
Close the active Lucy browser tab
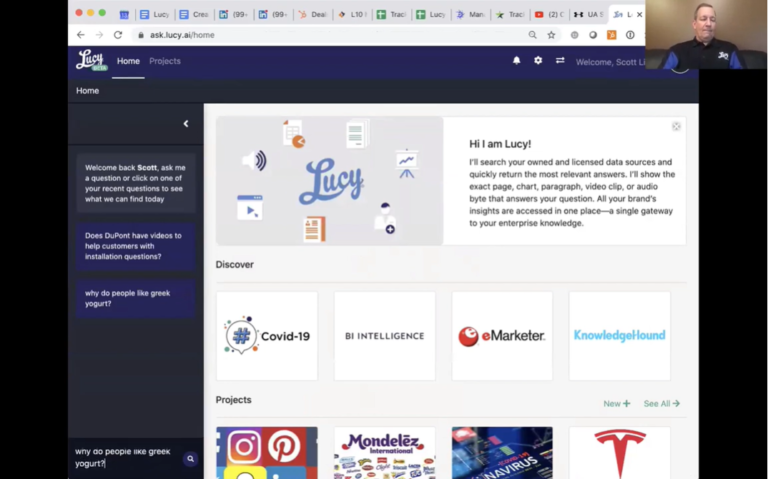pos(639,14)
